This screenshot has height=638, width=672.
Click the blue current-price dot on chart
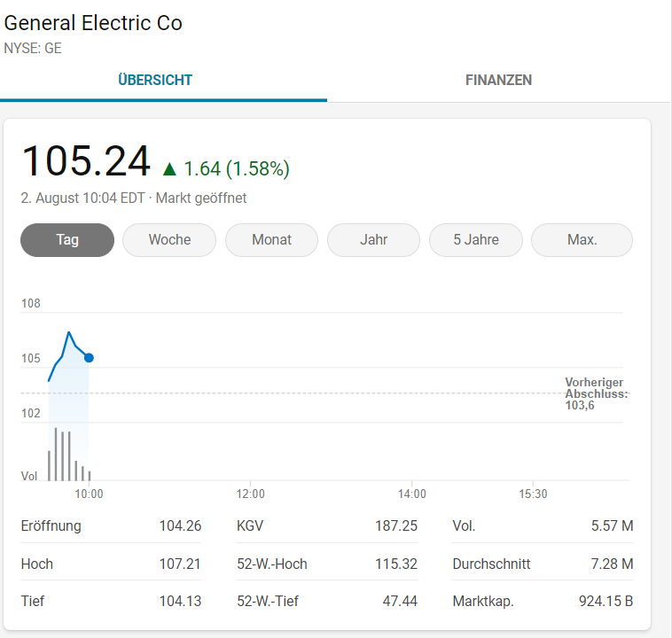tap(89, 358)
